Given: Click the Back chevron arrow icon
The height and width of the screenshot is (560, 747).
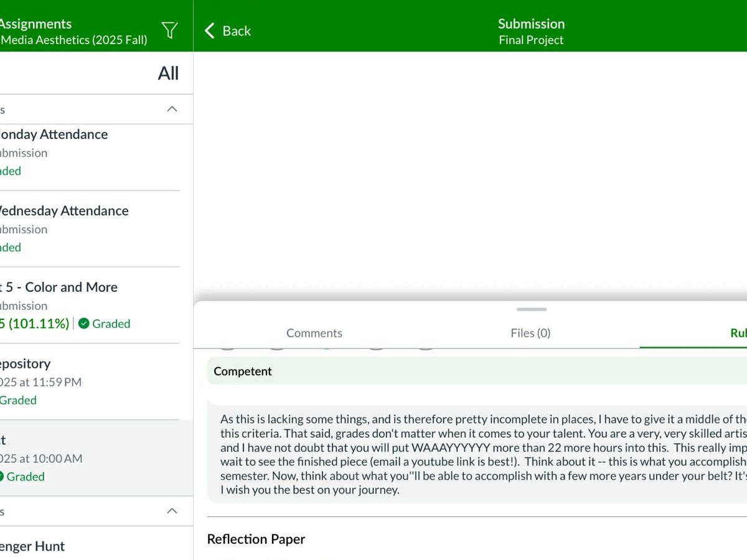Looking at the screenshot, I should 210,30.
